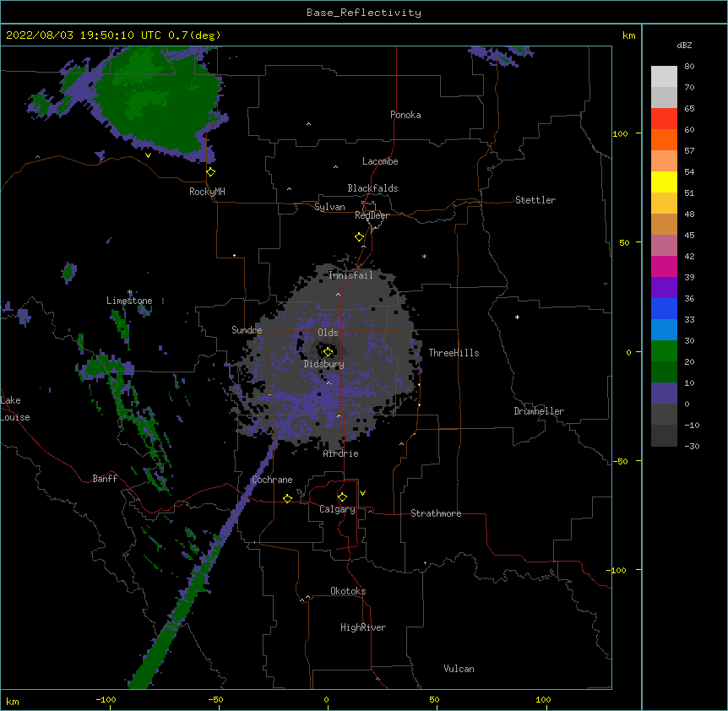Pick the bright green 20–30 dBZ legend swatch
The width and height of the screenshot is (728, 711).
click(664, 351)
